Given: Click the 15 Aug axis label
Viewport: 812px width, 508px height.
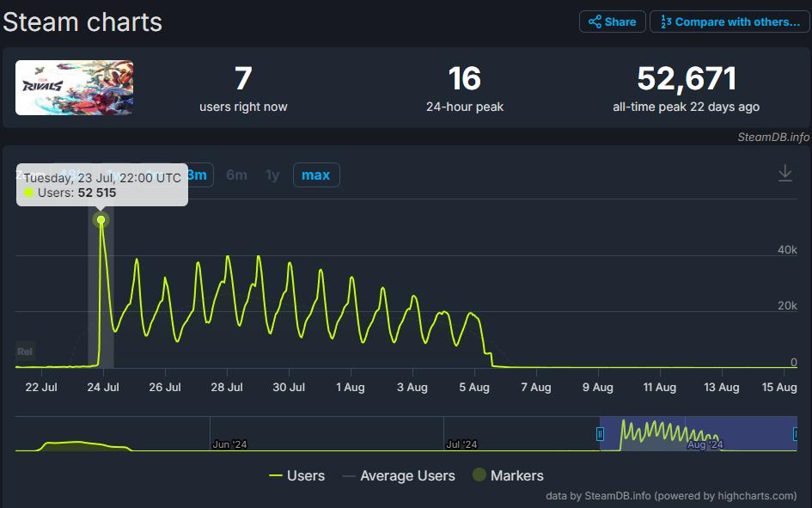Looking at the screenshot, I should [778, 387].
